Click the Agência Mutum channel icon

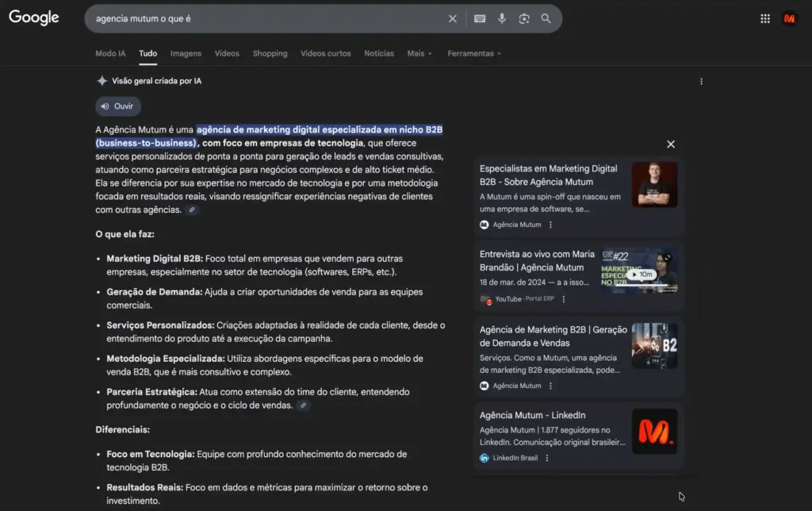[x=483, y=225]
